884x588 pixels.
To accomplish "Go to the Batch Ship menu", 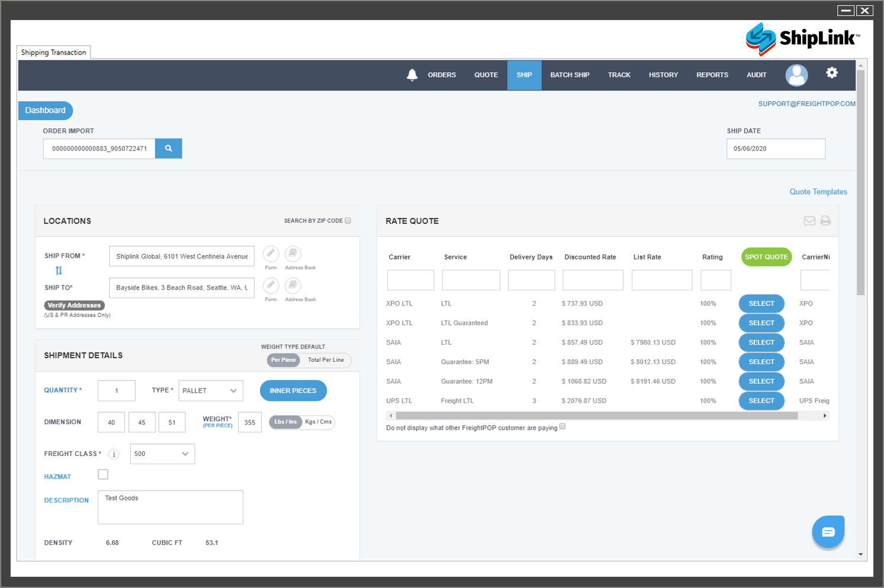I will pos(570,75).
